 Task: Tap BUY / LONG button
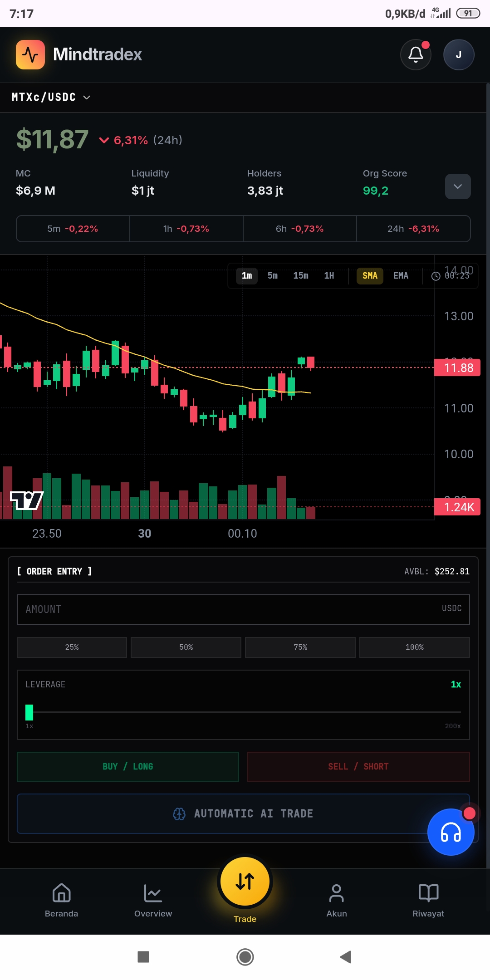128,766
